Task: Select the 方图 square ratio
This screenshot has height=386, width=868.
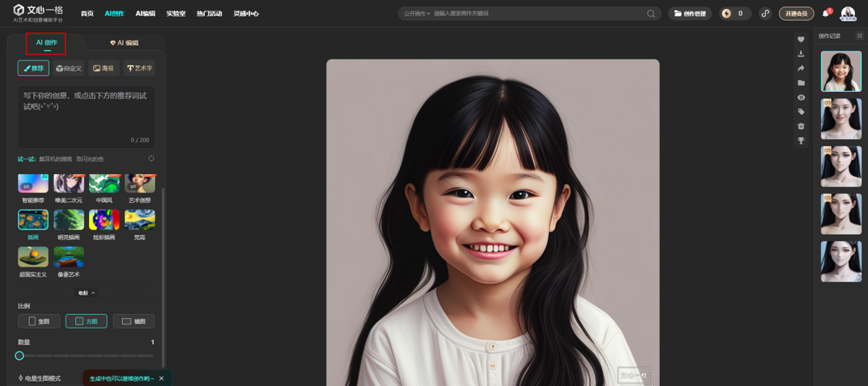Action: click(86, 321)
